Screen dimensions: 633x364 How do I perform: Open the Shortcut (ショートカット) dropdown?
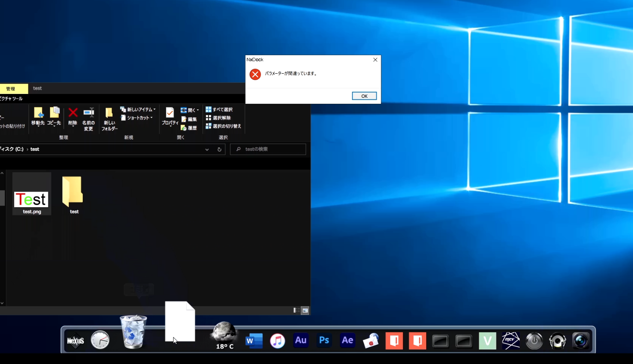point(137,118)
